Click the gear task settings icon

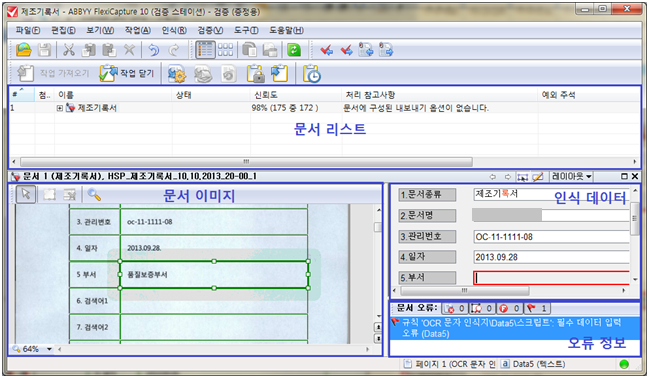(x=177, y=74)
